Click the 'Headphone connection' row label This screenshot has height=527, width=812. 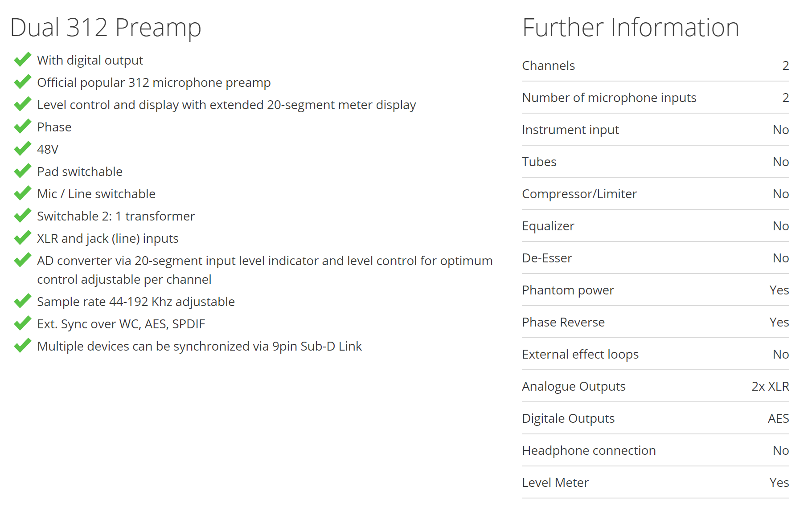pos(589,451)
